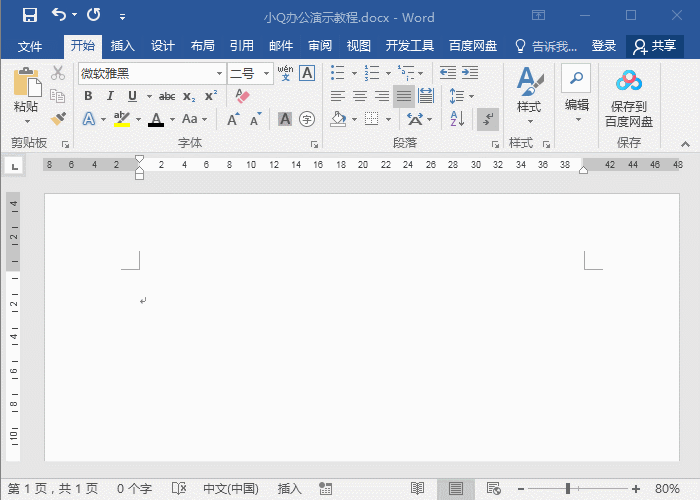Click the Format Painter brush icon
Viewport: 700px width, 500px height.
point(58,118)
